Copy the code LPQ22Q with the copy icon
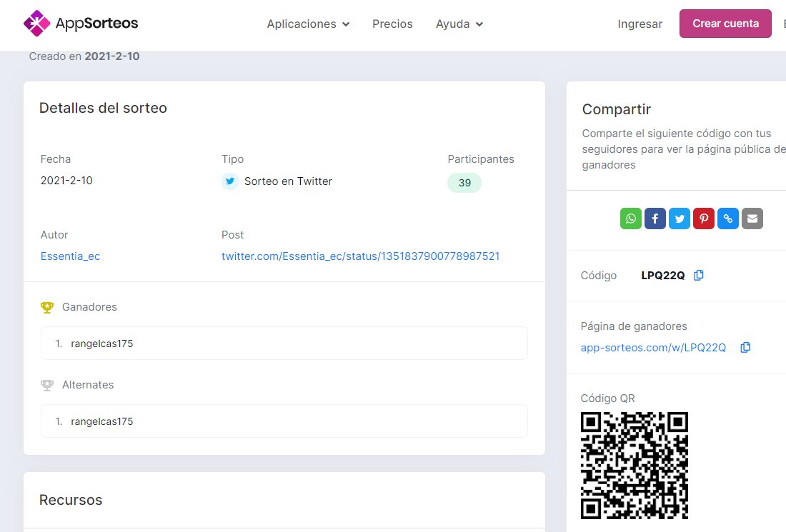Screen dimensions: 786x532 pyautogui.click(x=699, y=275)
